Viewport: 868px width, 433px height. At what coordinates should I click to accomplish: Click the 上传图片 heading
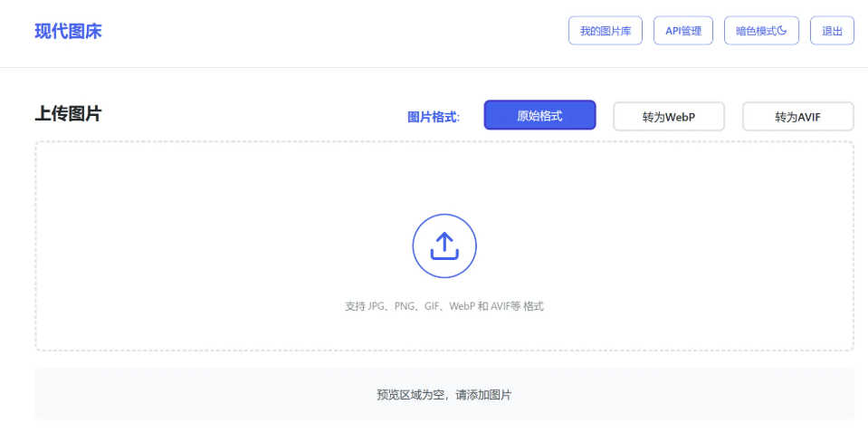click(x=68, y=113)
